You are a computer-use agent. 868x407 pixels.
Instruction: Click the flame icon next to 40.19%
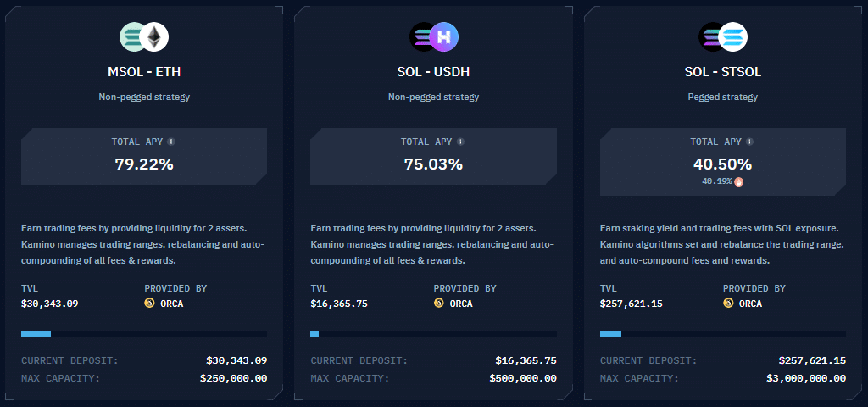click(x=738, y=181)
